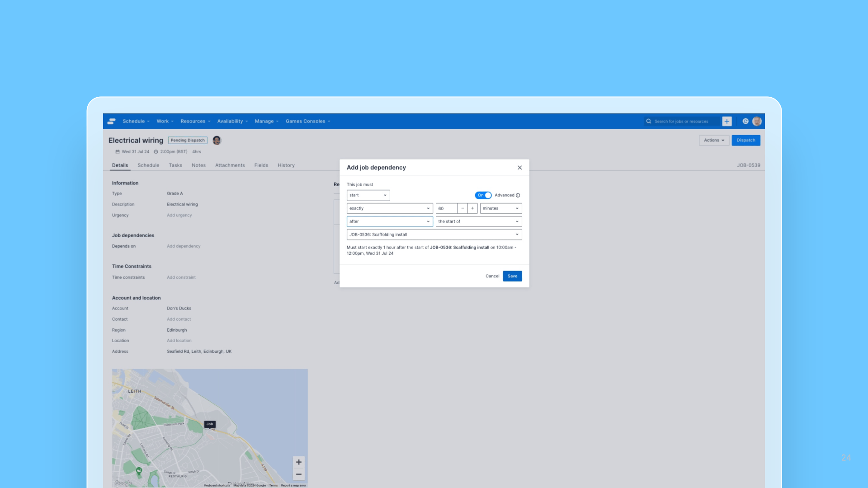Screen dimensions: 868x488
Task: Turn off the Advanced toggle
Action: pos(483,195)
